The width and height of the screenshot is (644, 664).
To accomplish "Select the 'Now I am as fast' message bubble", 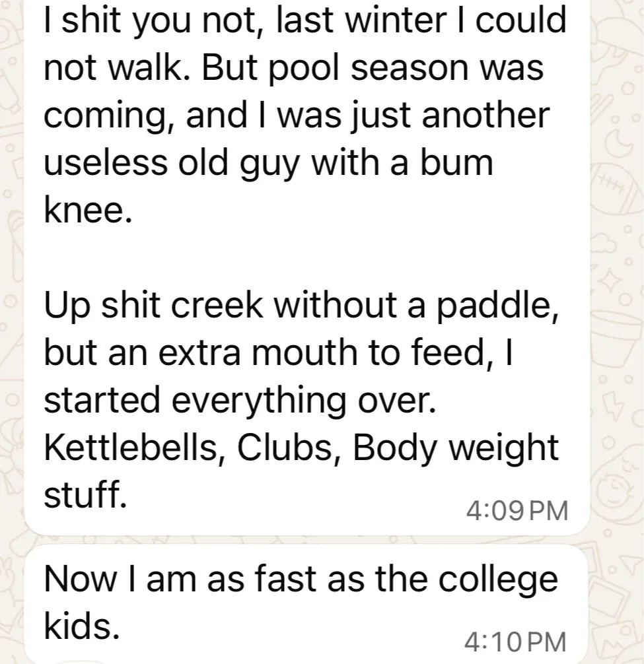I will point(306,605).
